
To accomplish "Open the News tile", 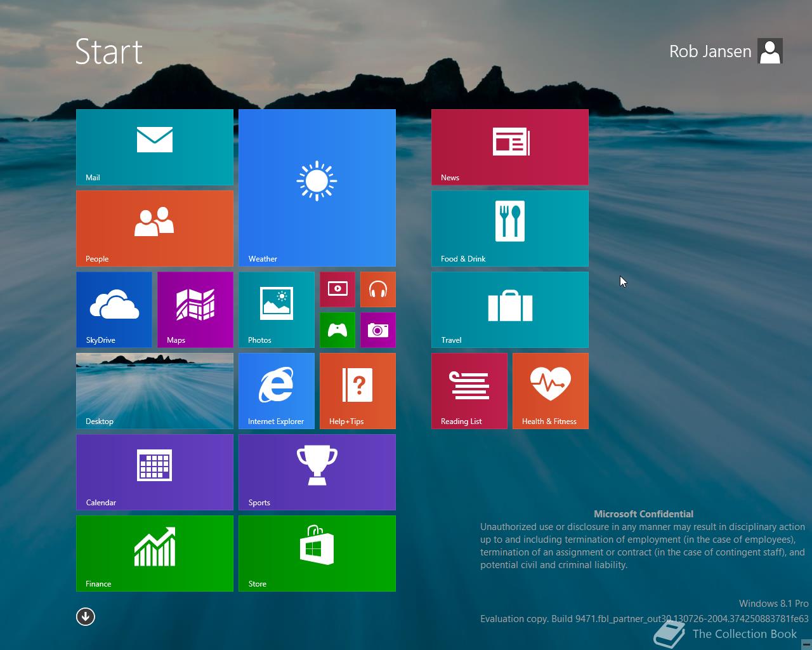I will [x=510, y=147].
